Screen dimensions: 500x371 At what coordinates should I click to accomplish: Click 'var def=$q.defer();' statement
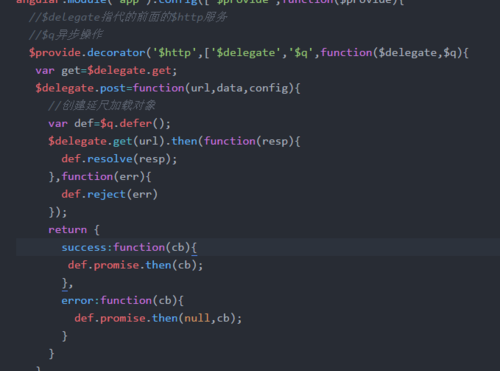point(109,124)
